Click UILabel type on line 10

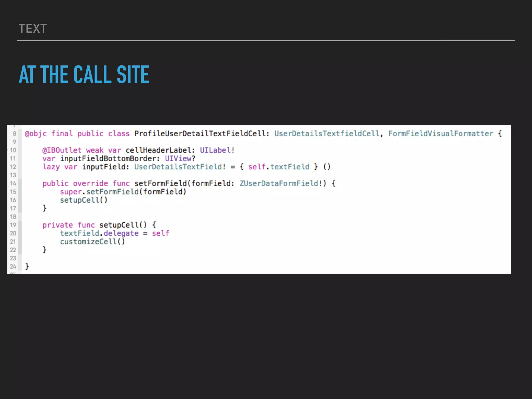pos(215,150)
